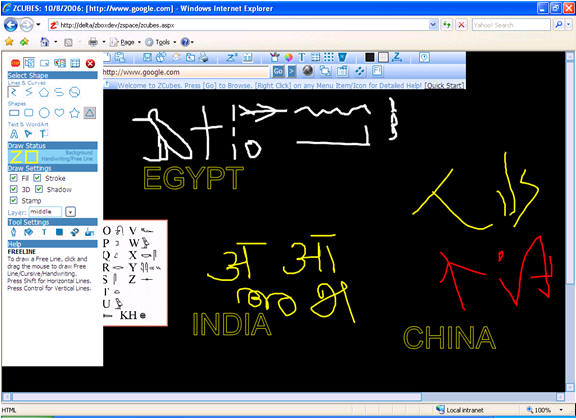Click the Layer middle text field
The height and width of the screenshot is (420, 576).
(x=45, y=212)
